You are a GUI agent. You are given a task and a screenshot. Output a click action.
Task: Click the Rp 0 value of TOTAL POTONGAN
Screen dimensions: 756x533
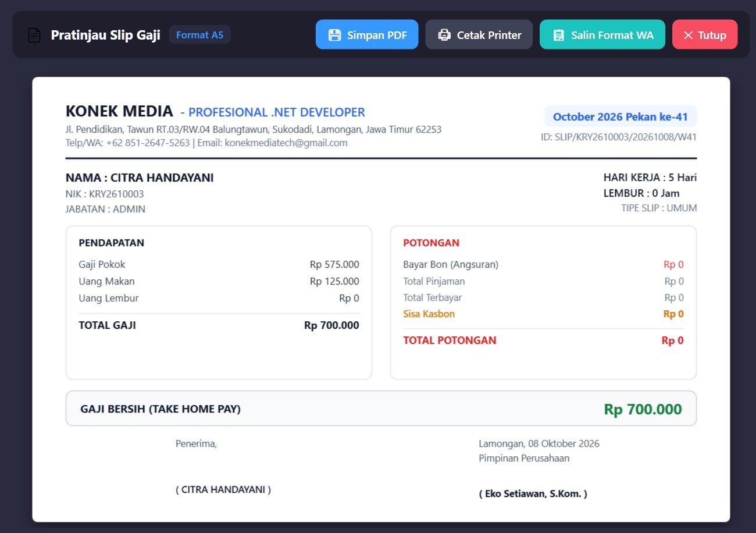[673, 340]
